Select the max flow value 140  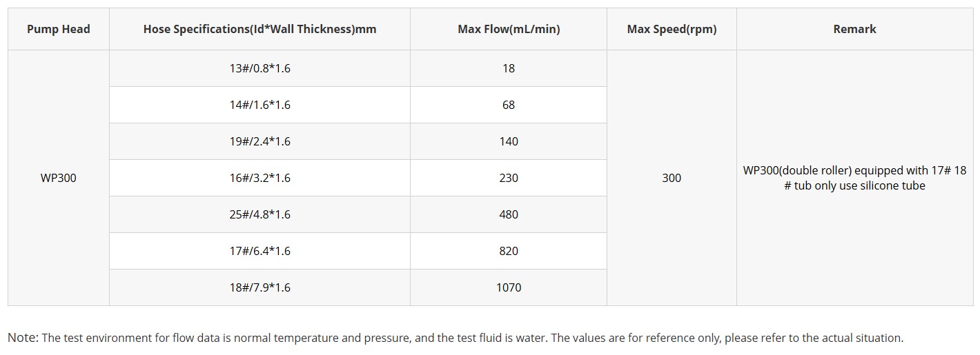click(509, 141)
